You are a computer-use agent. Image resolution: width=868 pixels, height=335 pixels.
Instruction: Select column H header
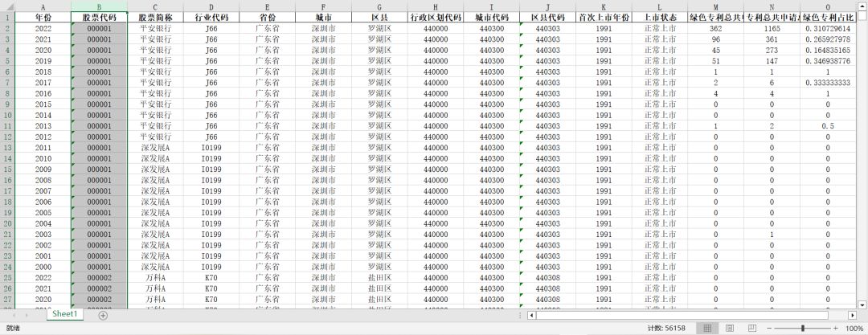436,7
